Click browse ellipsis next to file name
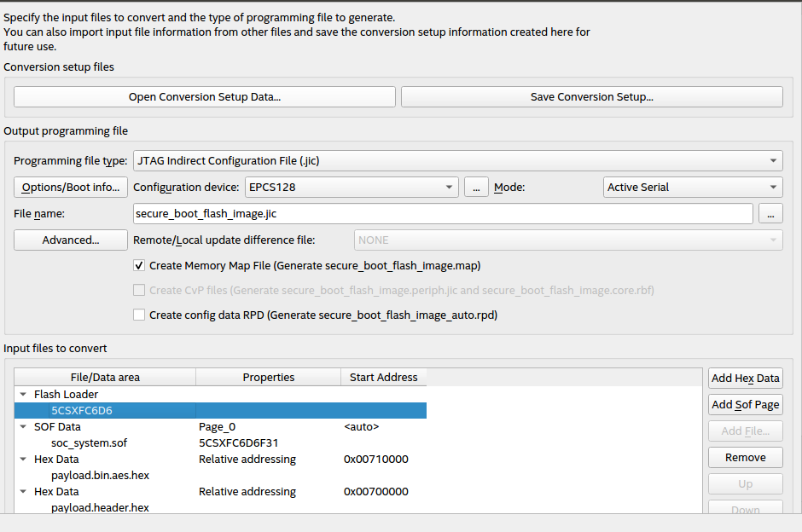 [770, 214]
